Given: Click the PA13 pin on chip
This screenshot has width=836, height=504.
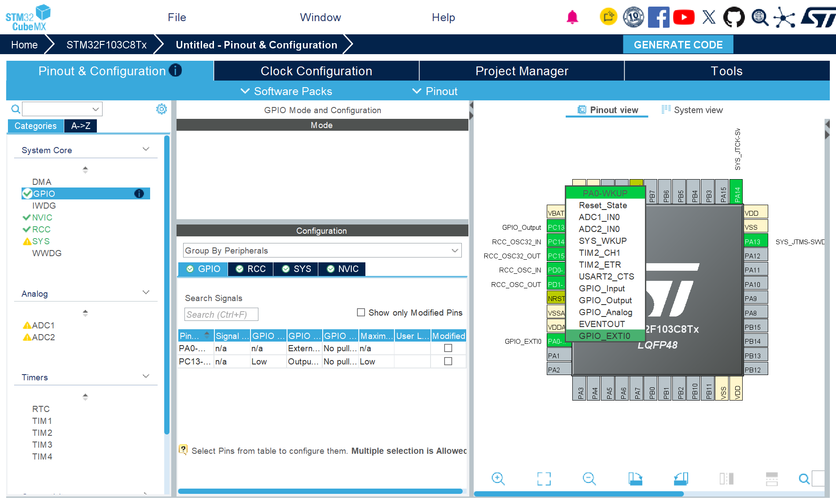Looking at the screenshot, I should (755, 241).
